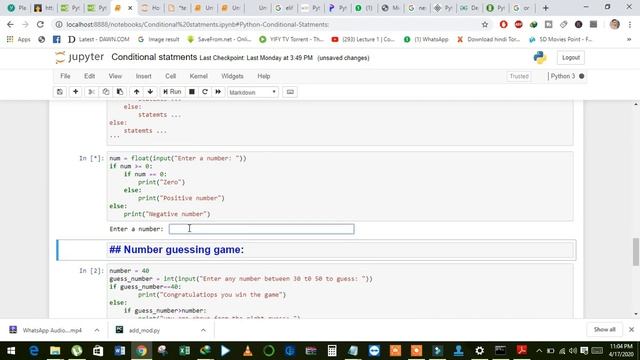Click the notebook title Conditional statments
Image resolution: width=640 pixels, height=360 pixels.
pos(154,57)
